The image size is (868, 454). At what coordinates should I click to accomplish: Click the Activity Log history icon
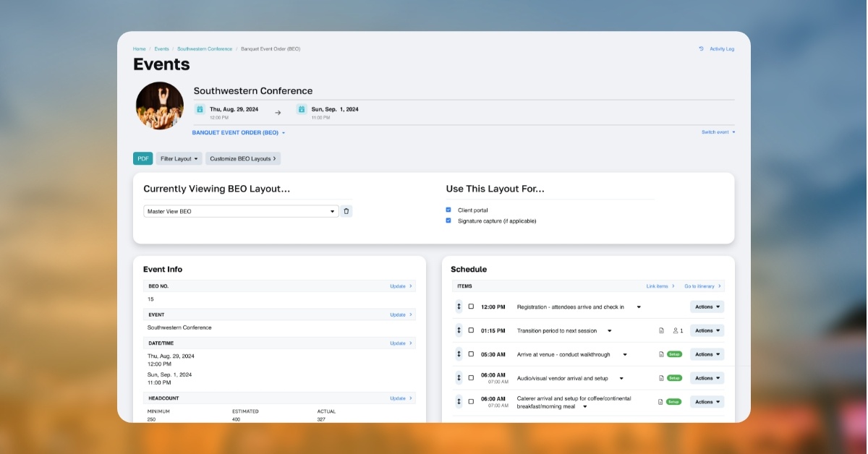tap(701, 49)
